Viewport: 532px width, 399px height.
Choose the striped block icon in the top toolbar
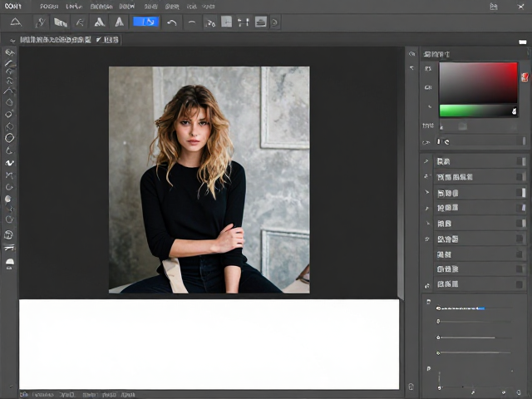pyautogui.click(x=61, y=22)
